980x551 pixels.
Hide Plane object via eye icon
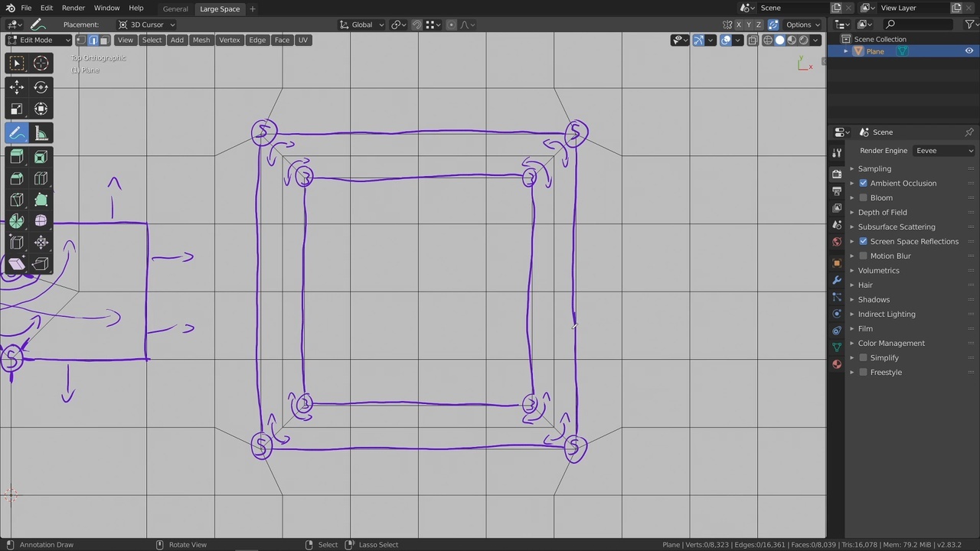coord(969,51)
